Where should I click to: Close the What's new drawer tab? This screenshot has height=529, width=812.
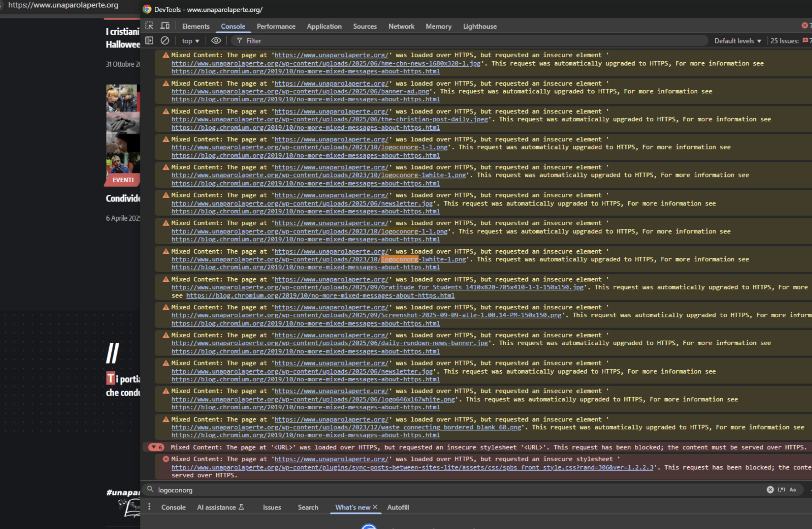375,507
